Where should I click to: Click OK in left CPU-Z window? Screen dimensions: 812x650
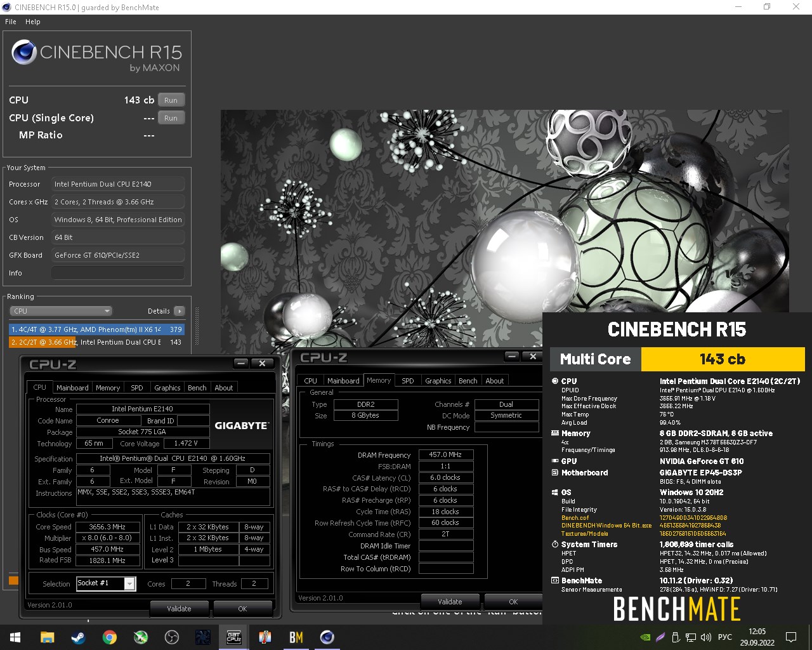(x=242, y=609)
